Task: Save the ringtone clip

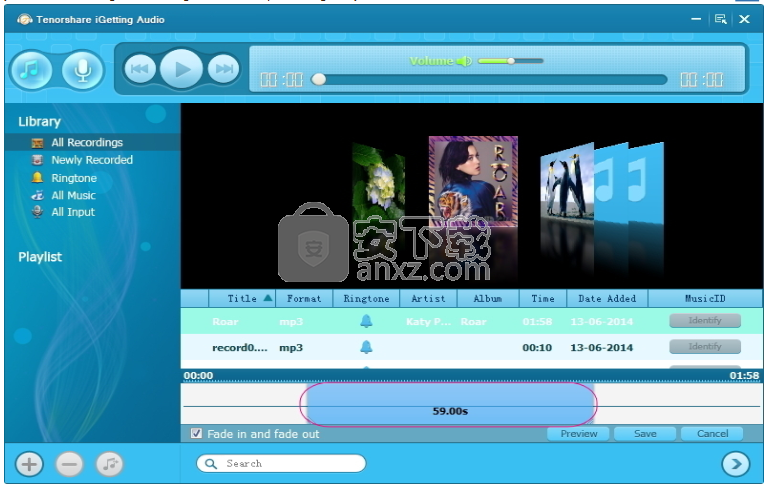Action: click(645, 433)
